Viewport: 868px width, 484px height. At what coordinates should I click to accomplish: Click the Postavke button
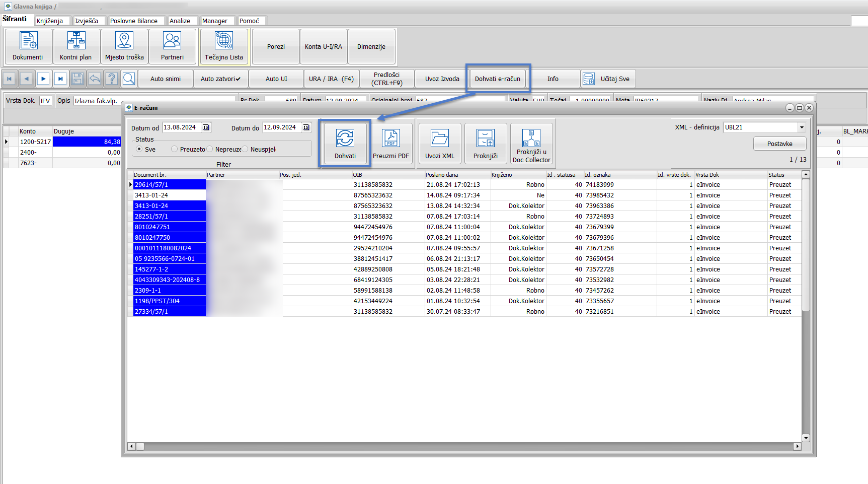click(x=780, y=144)
